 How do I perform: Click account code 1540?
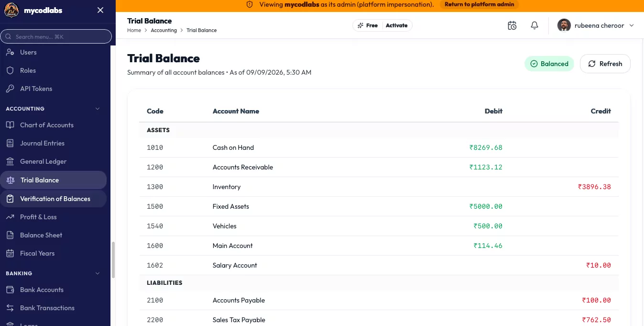[x=155, y=226]
